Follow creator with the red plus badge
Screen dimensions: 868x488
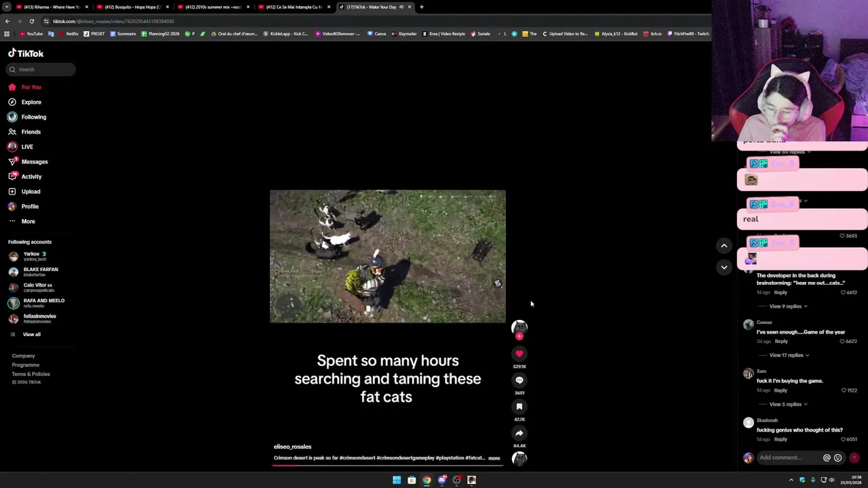pos(519,336)
